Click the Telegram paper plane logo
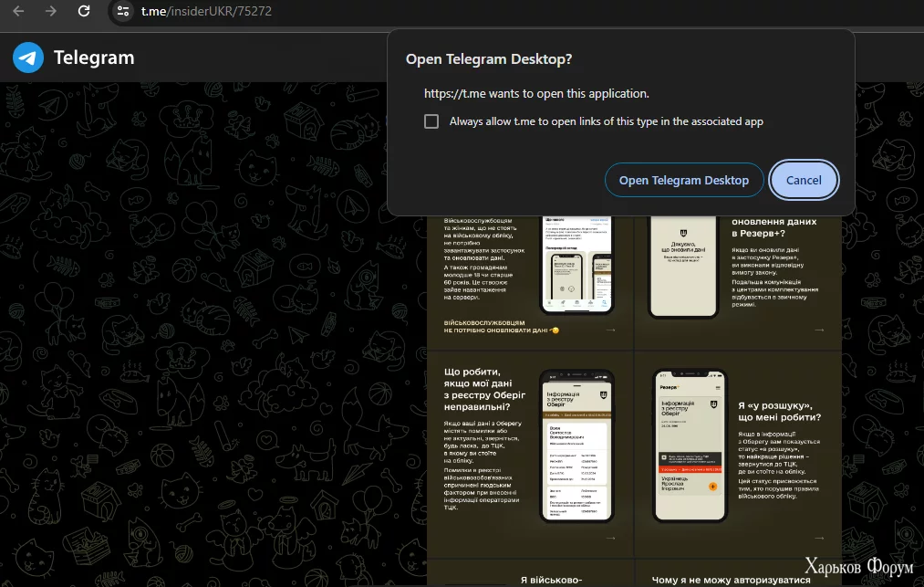The width and height of the screenshot is (924, 587). click(27, 58)
